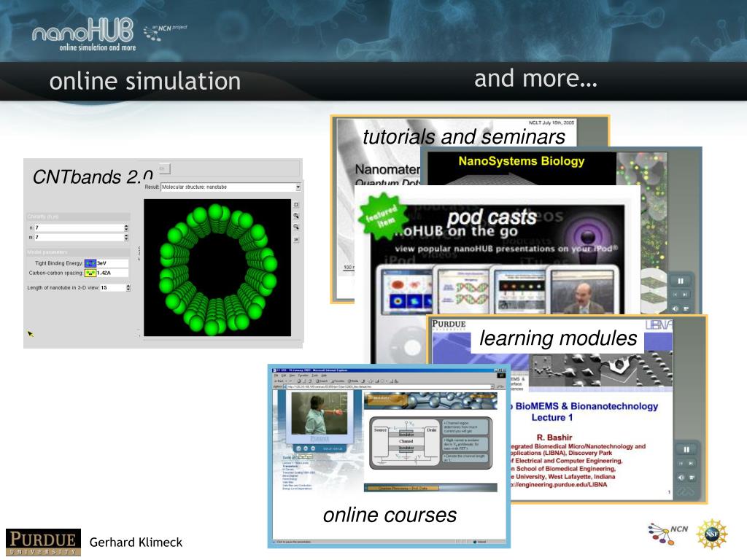
Task: Click the reset view icon beside the nanotube viewer
Action: [x=296, y=205]
